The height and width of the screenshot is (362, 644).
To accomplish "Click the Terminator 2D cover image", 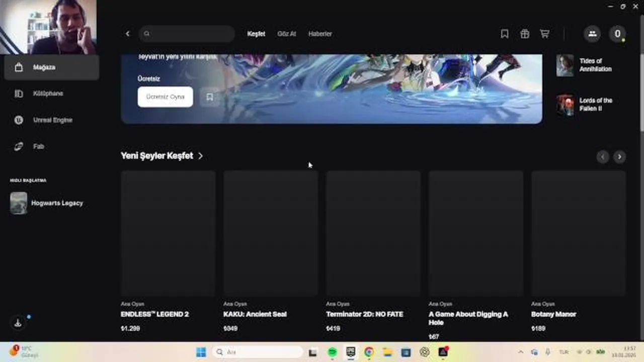I will [373, 233].
